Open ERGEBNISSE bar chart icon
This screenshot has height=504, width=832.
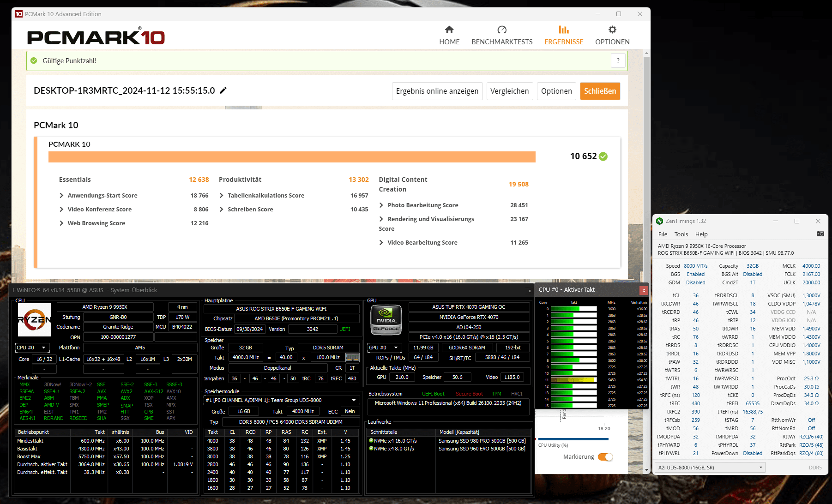pos(564,30)
